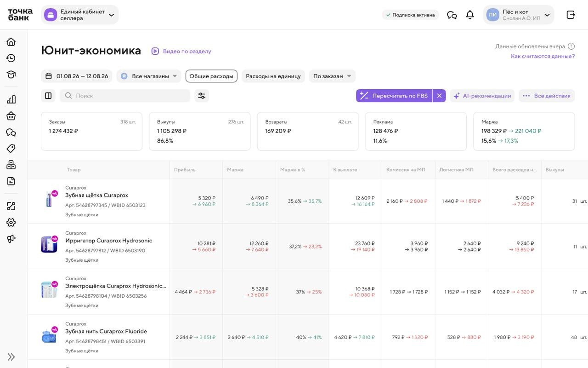
Task: Open the integrations sidebar icon
Action: click(11, 206)
